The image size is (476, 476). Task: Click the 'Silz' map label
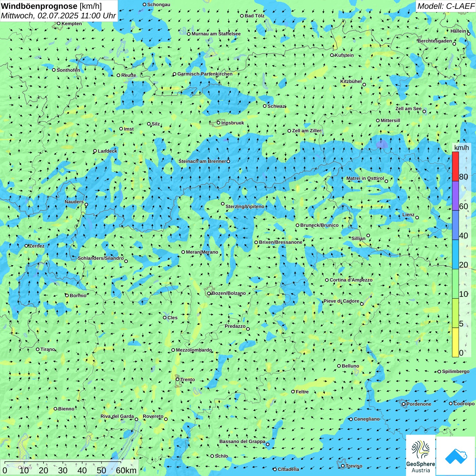[156, 124]
